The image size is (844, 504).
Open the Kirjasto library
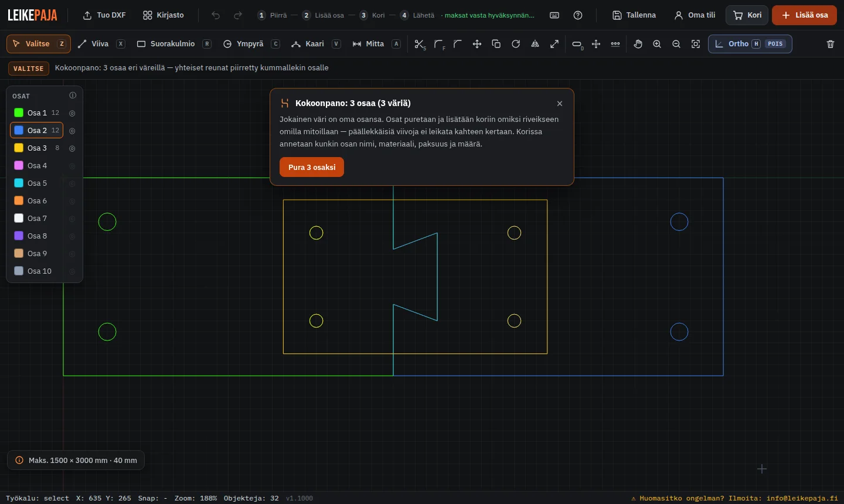coord(164,15)
